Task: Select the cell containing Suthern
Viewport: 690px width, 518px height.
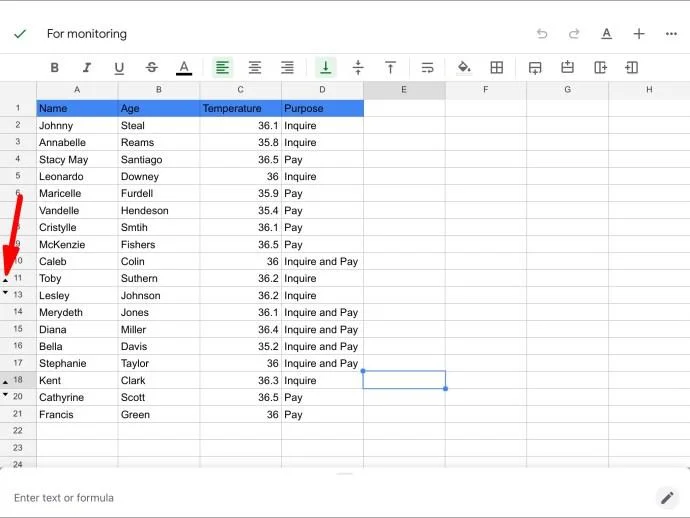Action: pyautogui.click(x=159, y=278)
